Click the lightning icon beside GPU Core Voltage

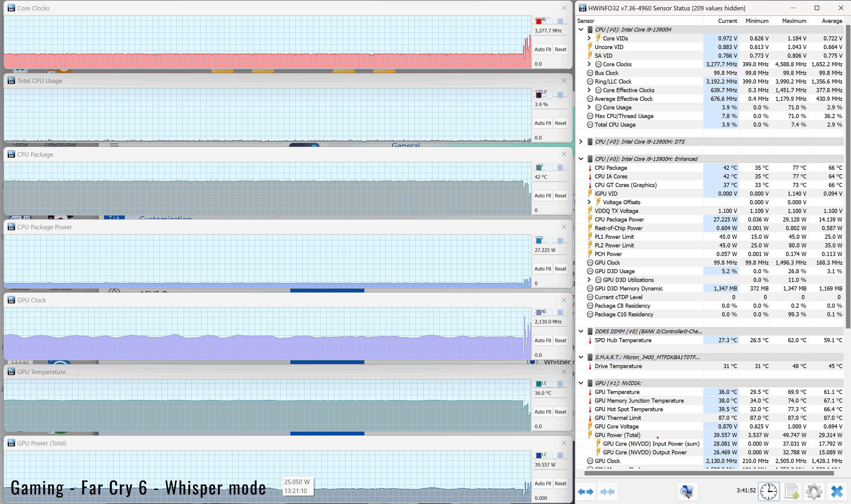tap(590, 427)
